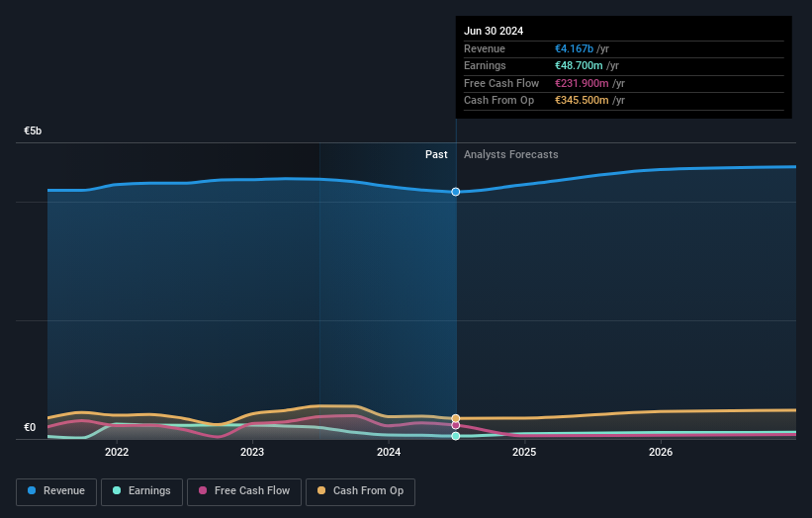The width and height of the screenshot is (812, 518).
Task: Click the Analysts Forecasts label
Action: coord(510,155)
